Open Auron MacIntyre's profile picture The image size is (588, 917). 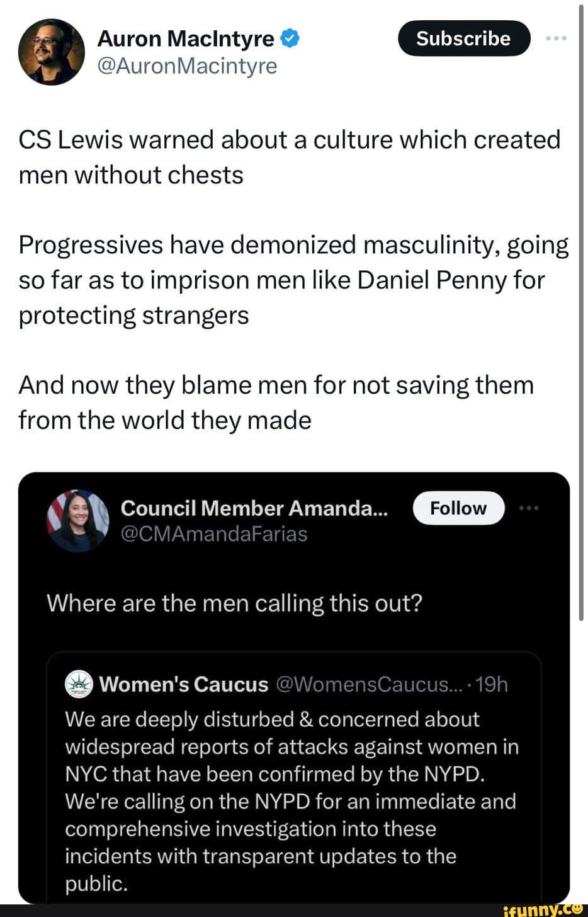pos(52,52)
